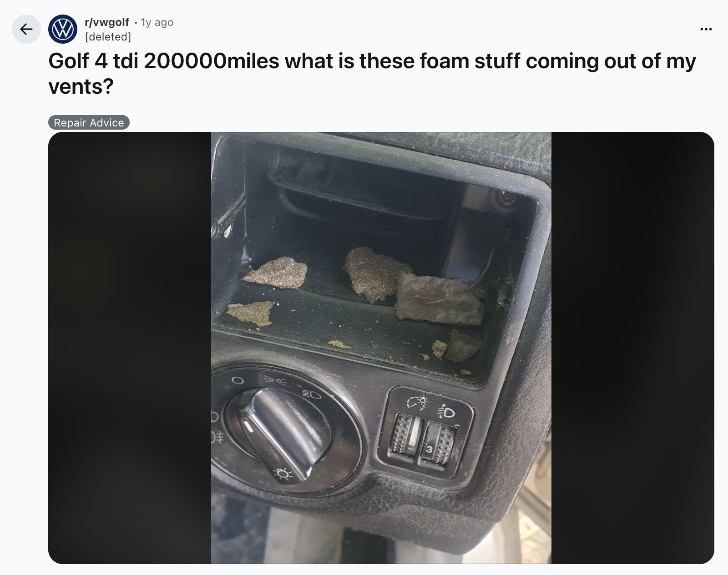The image size is (728, 575).
Task: Visit the r/vwgolf community link
Action: pos(107,22)
